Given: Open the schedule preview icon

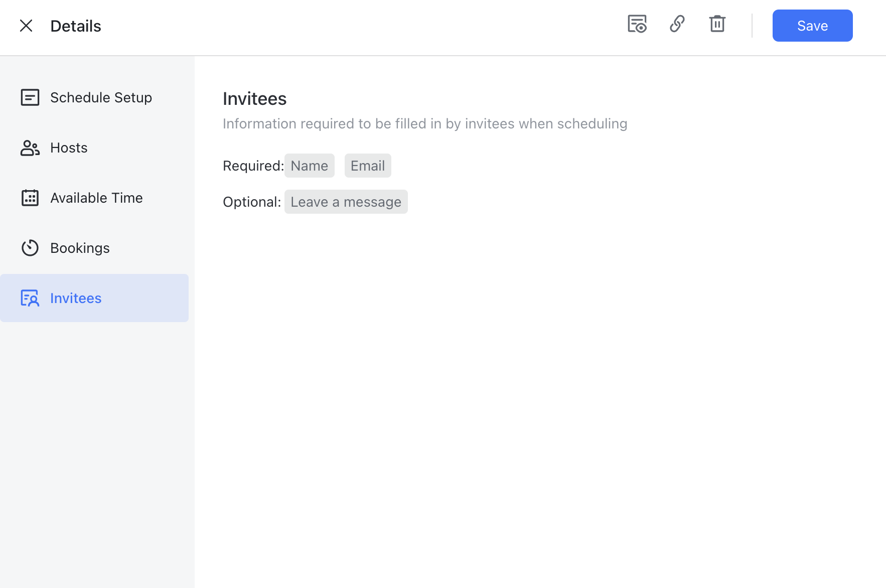Looking at the screenshot, I should coord(637,24).
